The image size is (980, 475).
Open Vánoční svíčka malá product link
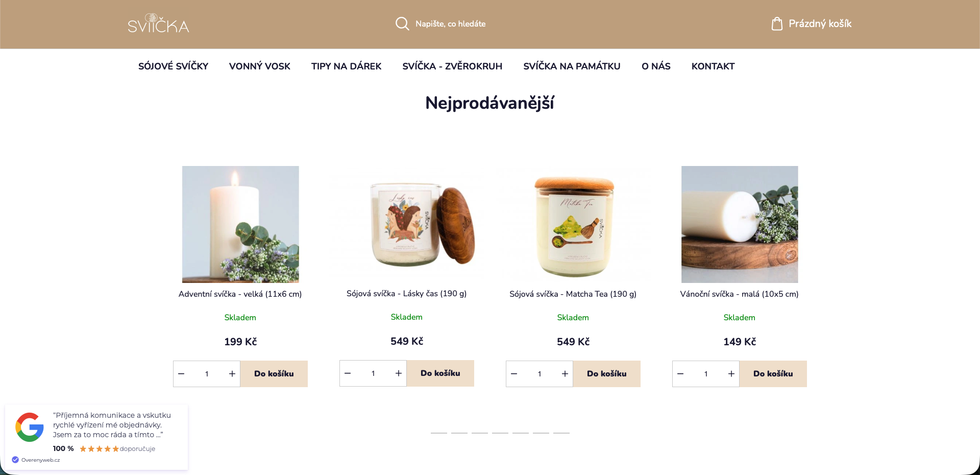click(739, 294)
